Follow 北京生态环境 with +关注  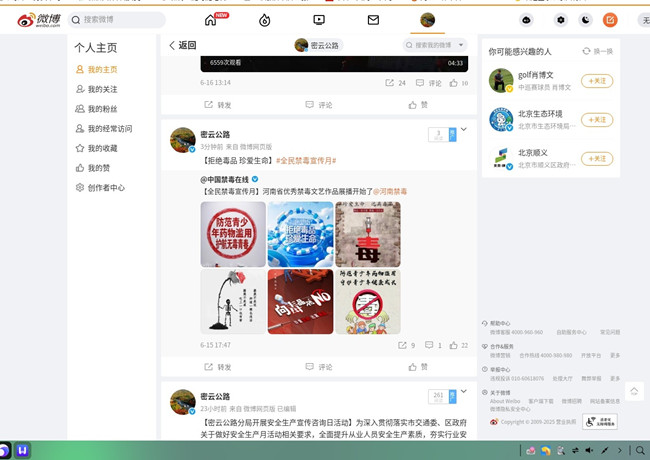tap(597, 120)
